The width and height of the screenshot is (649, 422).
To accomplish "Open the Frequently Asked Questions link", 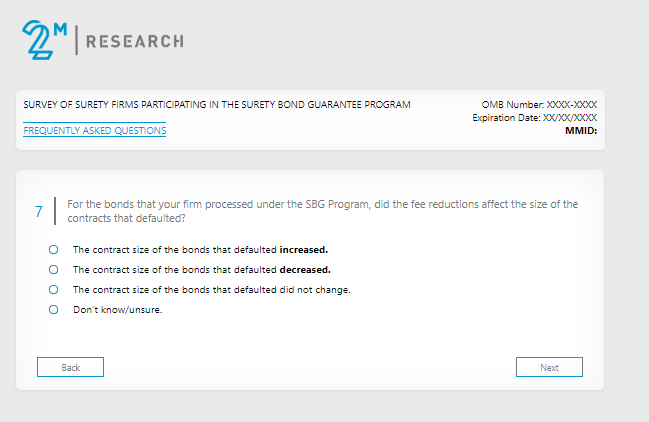I will coord(94,131).
